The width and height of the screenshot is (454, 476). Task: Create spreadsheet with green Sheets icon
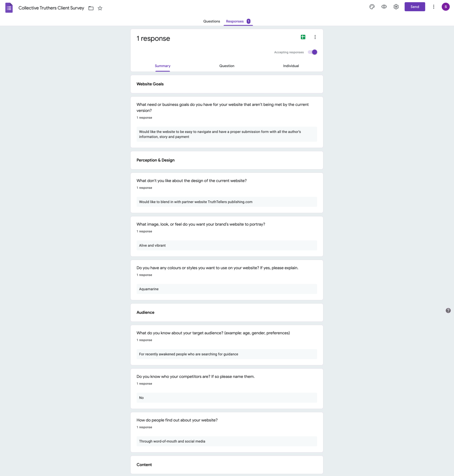303,37
